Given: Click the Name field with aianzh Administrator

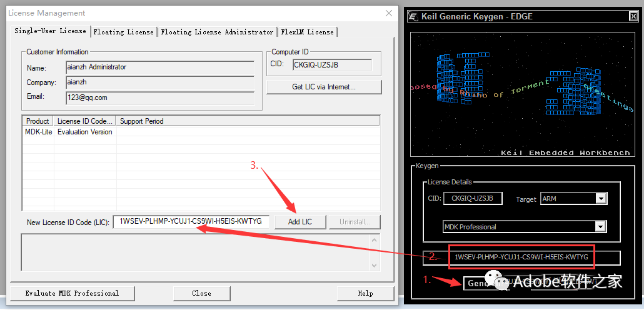Looking at the screenshot, I should click(x=160, y=67).
